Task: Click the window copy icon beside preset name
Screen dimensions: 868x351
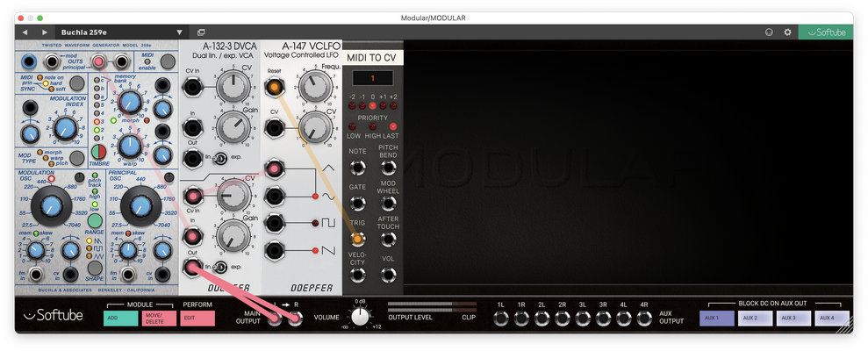Action: pyautogui.click(x=201, y=32)
